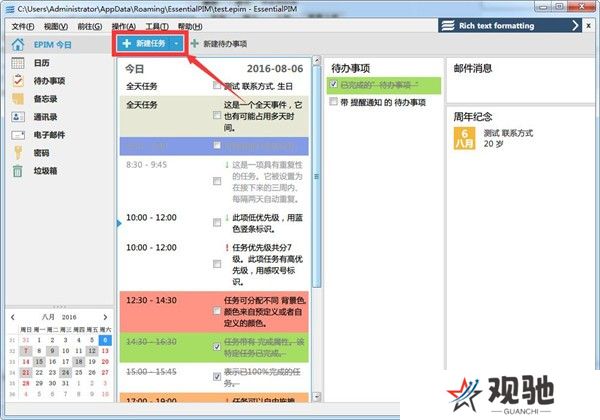Image resolution: width=600 pixels, height=420 pixels.
Task: Open the 视图(V) menu
Action: tap(56, 26)
